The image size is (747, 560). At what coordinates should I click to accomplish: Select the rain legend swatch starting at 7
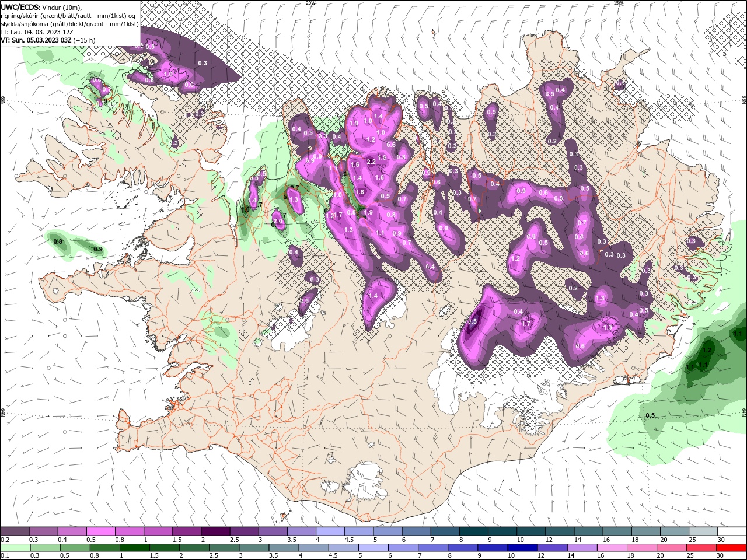pyautogui.click(x=432, y=547)
